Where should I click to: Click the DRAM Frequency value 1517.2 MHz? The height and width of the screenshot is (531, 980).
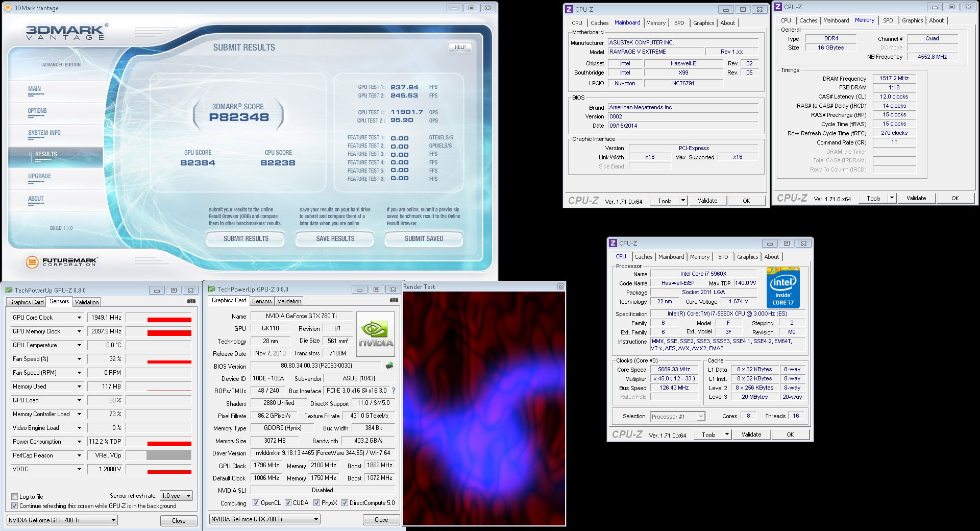point(894,78)
